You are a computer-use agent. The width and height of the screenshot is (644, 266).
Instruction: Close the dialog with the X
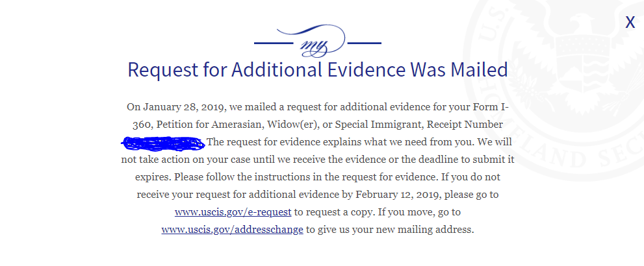pyautogui.click(x=630, y=22)
